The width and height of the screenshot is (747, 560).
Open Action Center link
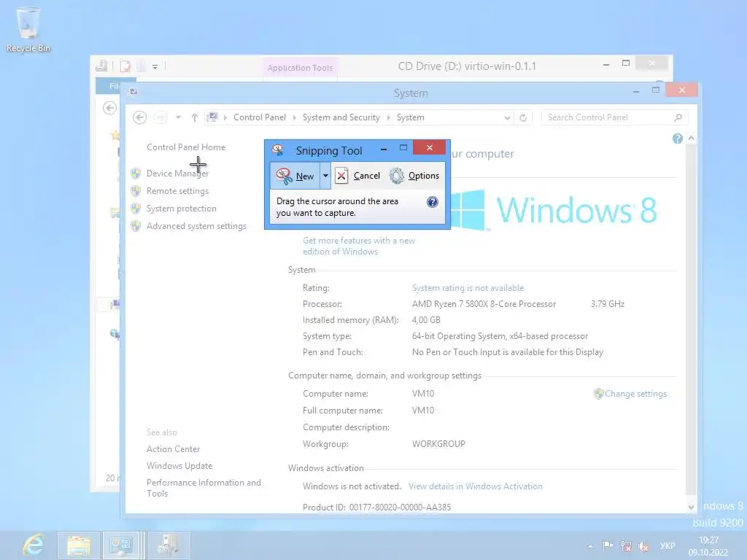173,449
